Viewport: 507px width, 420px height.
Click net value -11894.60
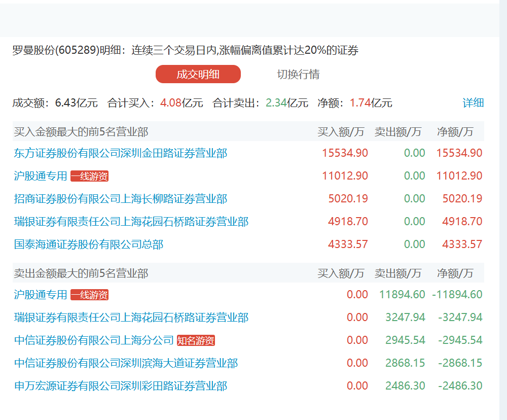click(457, 295)
